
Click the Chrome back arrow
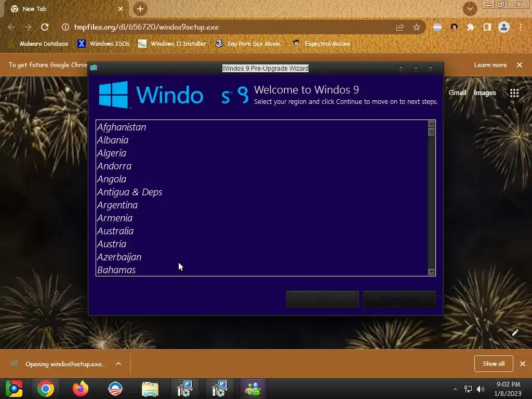tap(11, 27)
